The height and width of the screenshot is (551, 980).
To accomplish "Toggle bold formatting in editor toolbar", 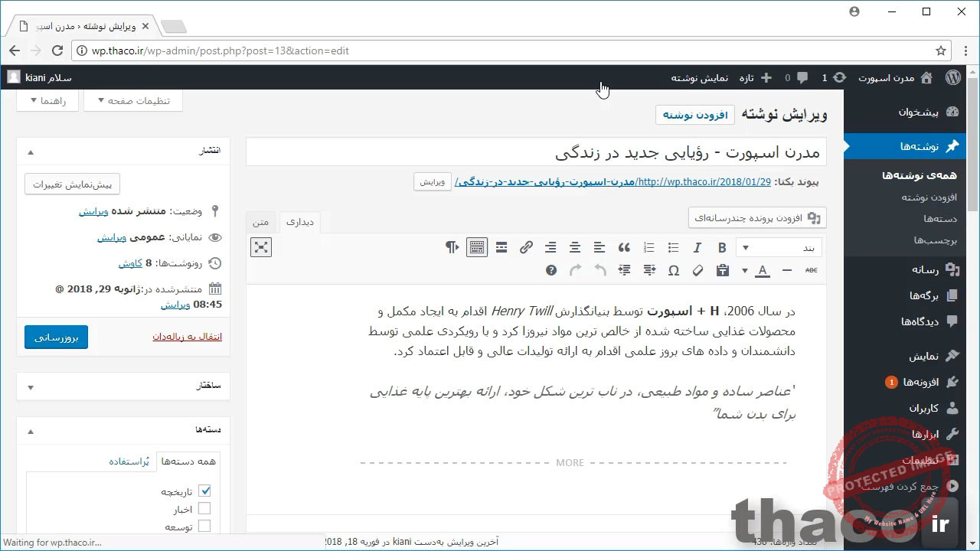I will pyautogui.click(x=721, y=247).
